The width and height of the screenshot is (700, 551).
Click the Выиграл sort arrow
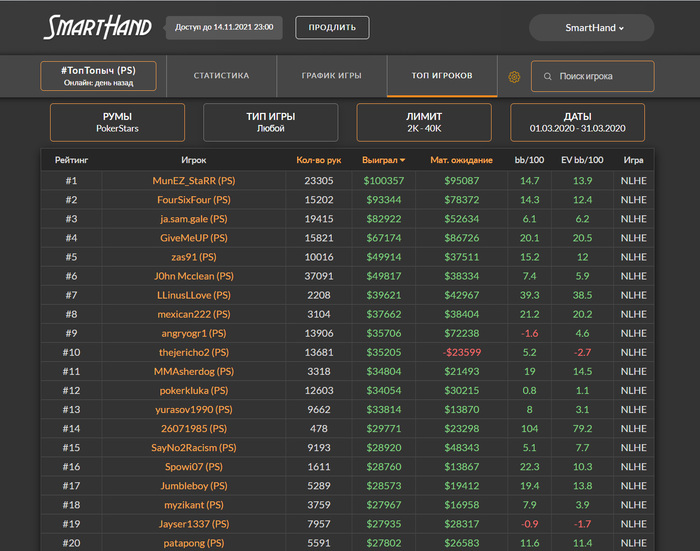(x=402, y=160)
